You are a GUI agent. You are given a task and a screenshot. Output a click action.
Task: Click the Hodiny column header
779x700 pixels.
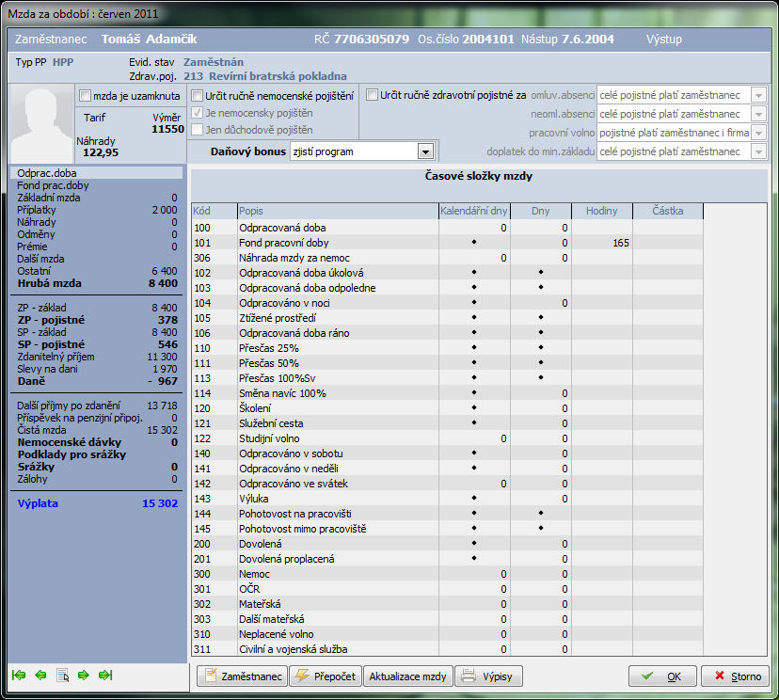coord(601,212)
